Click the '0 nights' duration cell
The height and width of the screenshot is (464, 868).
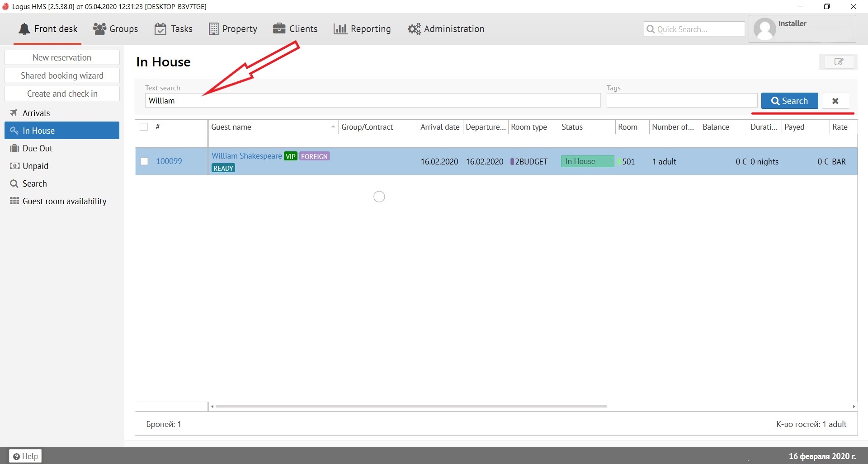click(x=764, y=161)
